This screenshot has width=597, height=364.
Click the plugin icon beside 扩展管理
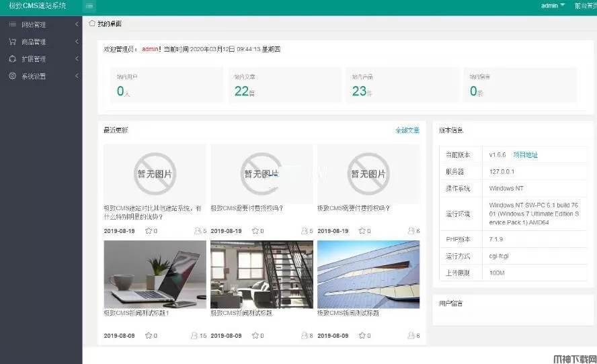12,59
